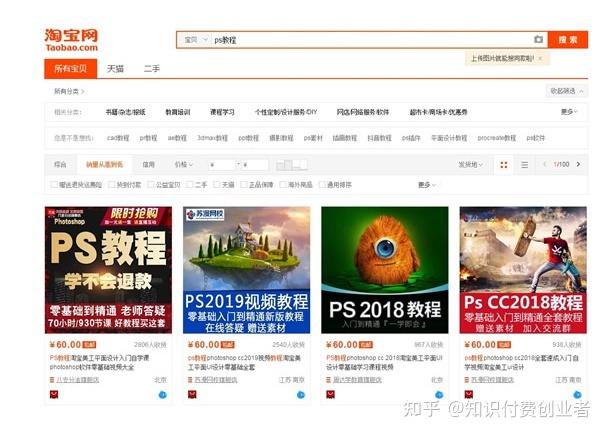Tick the 公益宝贝 checkbox

point(151,184)
